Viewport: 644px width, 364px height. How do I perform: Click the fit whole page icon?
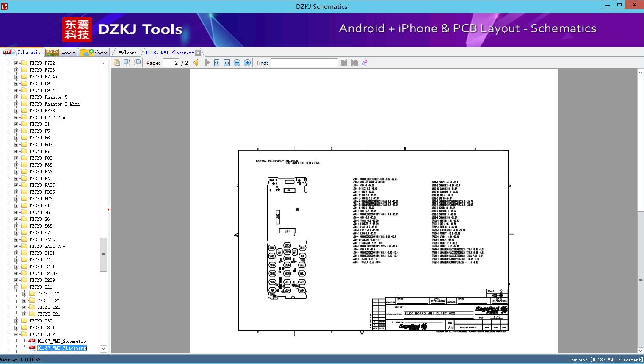tap(227, 63)
